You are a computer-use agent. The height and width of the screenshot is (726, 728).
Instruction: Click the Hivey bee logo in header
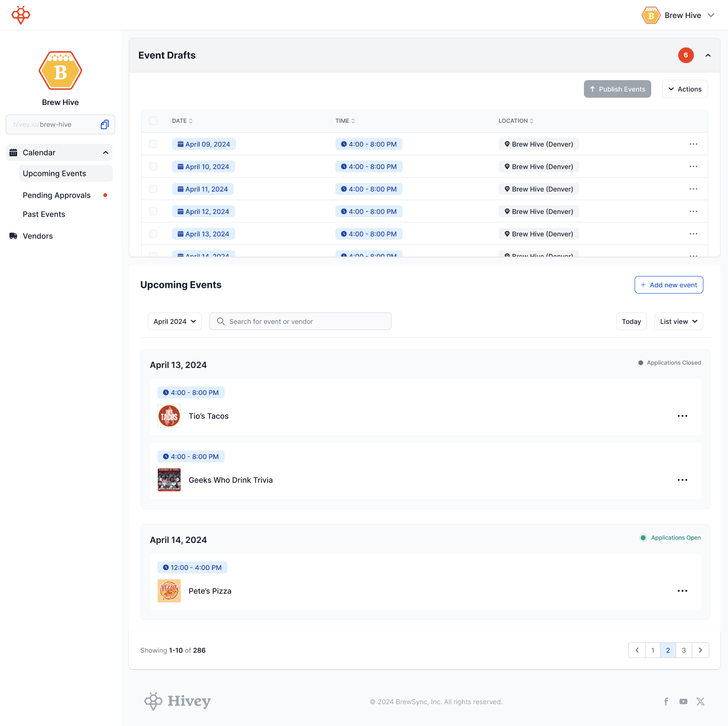[x=21, y=15]
